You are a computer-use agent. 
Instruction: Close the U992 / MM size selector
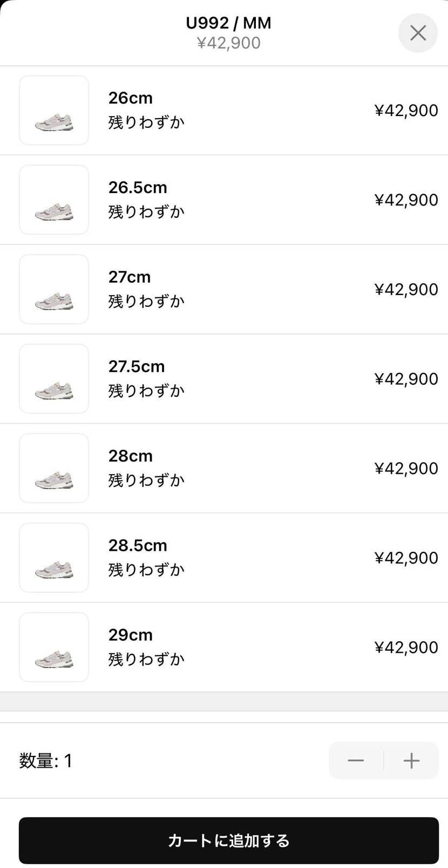click(418, 33)
